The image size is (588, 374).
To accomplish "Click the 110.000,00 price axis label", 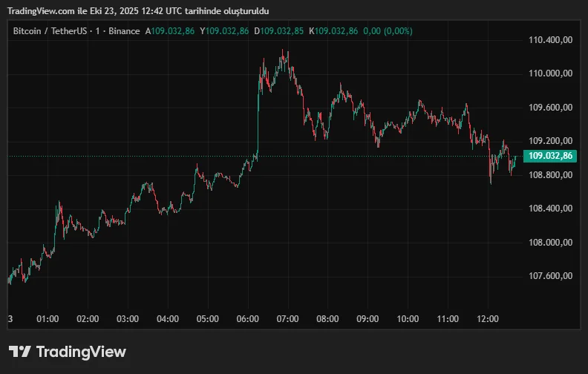I will click(x=550, y=73).
